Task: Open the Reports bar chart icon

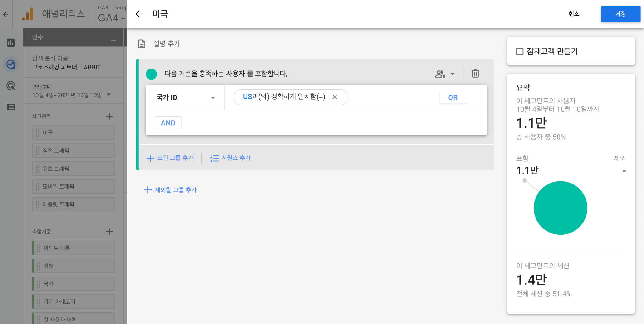Action: [x=11, y=42]
